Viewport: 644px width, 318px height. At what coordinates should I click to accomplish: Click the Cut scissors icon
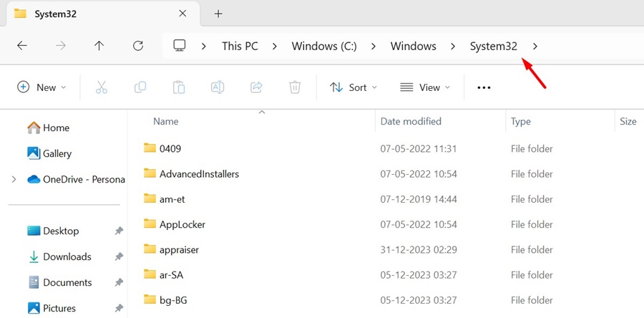pyautogui.click(x=101, y=87)
